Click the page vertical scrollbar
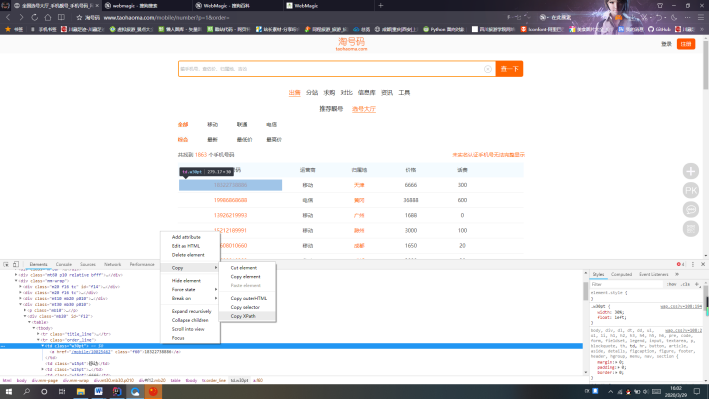The image size is (709, 399). click(705, 147)
